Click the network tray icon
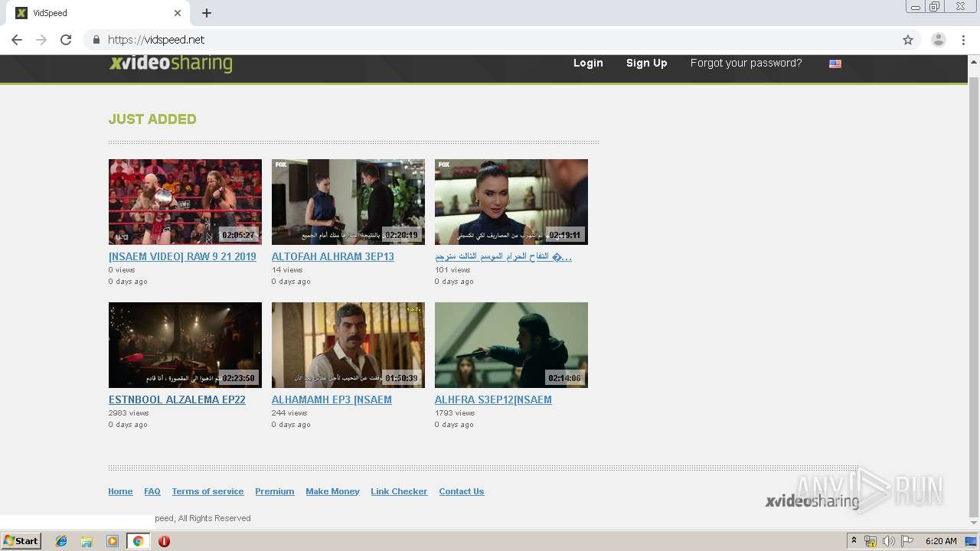The width and height of the screenshot is (980, 551). click(x=871, y=541)
